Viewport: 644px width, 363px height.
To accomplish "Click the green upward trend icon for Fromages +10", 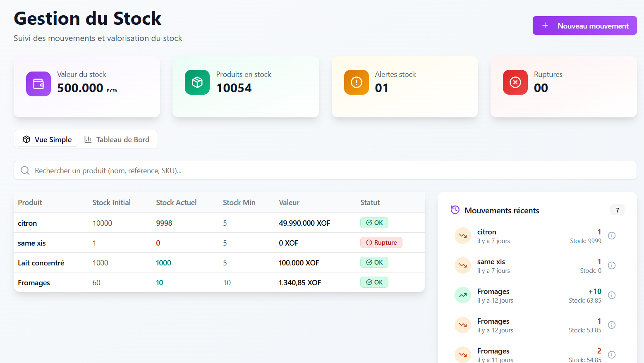I will tap(462, 295).
